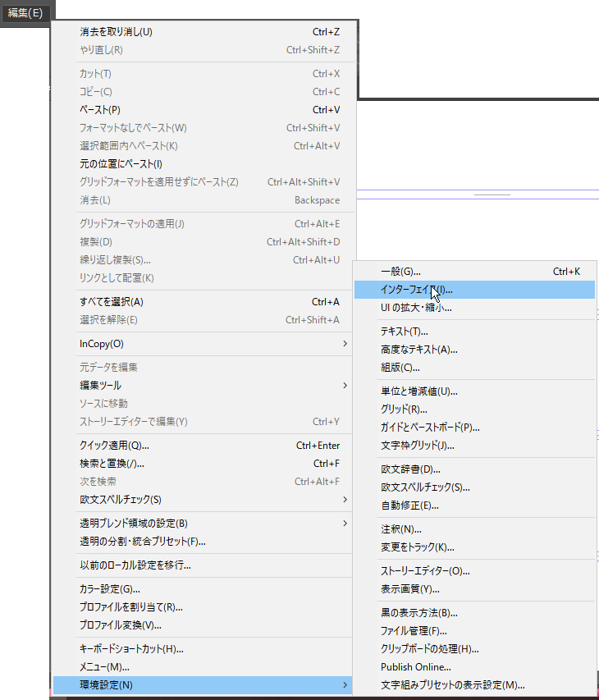The height and width of the screenshot is (700, 599).
Task: Open プロファイルを割り当て(R)...
Action: (205, 607)
